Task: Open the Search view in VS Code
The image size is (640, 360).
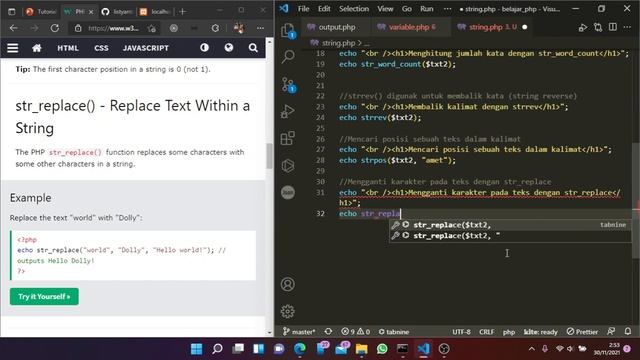Action: coord(288,56)
